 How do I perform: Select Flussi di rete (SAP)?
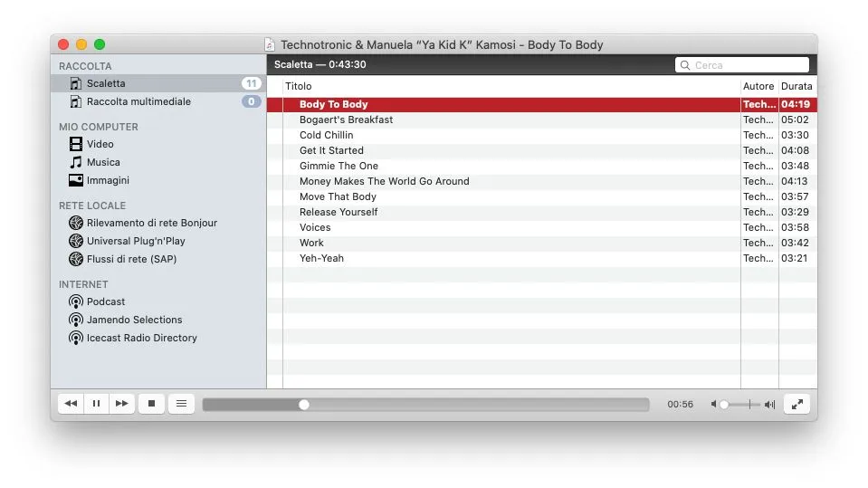point(158,259)
